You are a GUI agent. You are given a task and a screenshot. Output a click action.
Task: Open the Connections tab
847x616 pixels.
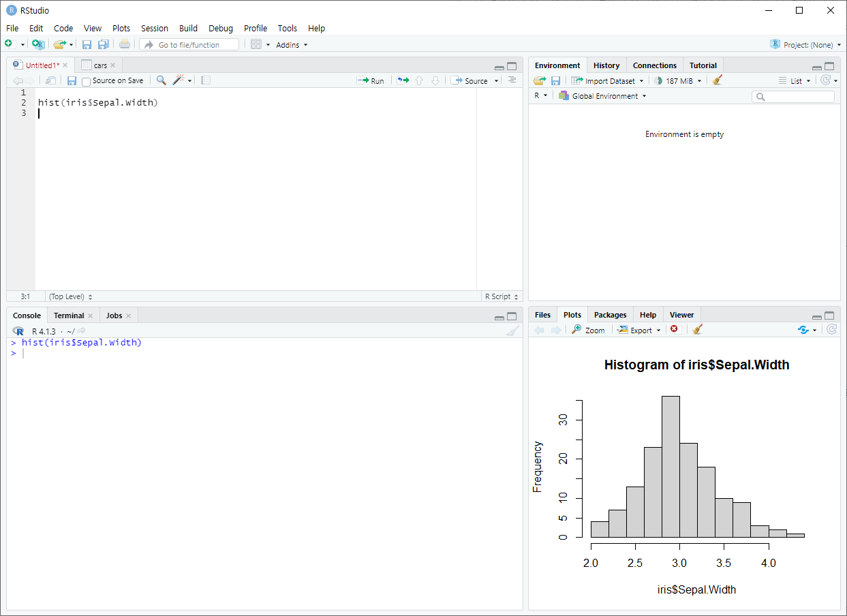pyautogui.click(x=654, y=65)
